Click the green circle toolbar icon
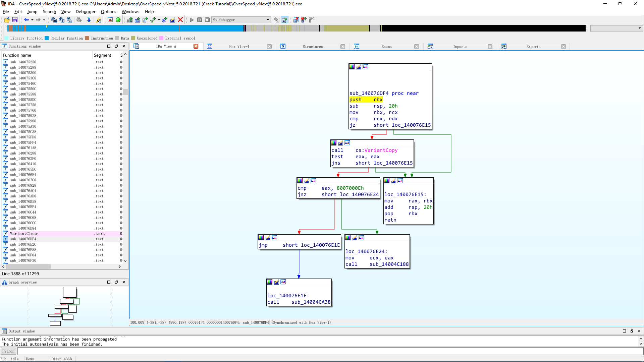 coord(118,20)
